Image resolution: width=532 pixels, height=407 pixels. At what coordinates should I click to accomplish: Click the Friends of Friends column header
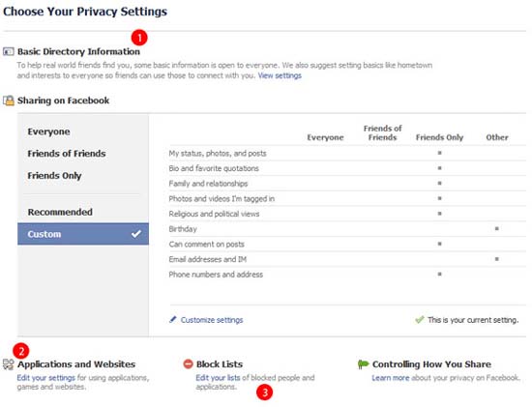click(382, 133)
